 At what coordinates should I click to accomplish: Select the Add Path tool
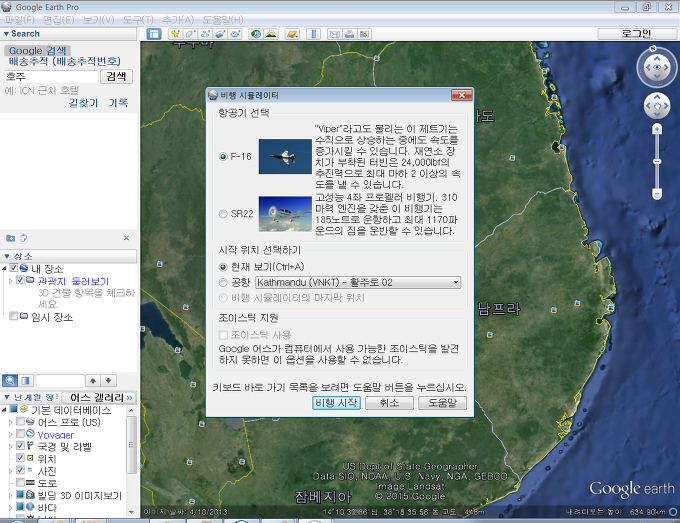(206, 34)
